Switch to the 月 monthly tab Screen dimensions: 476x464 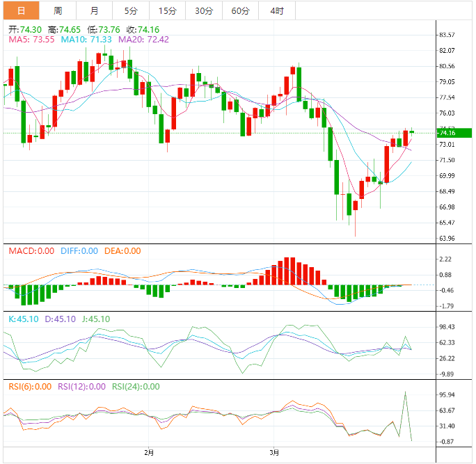point(94,10)
